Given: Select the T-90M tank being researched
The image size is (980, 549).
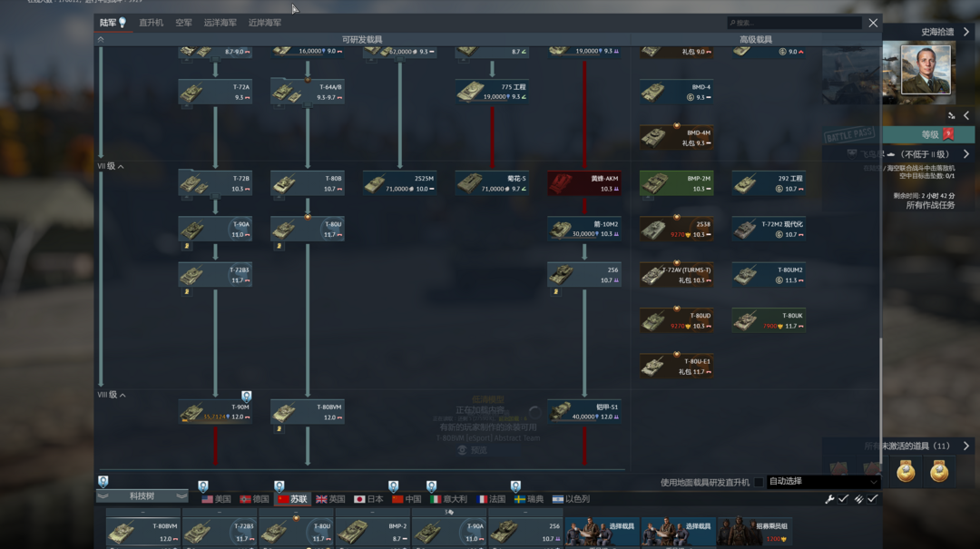Looking at the screenshot, I should pyautogui.click(x=215, y=411).
